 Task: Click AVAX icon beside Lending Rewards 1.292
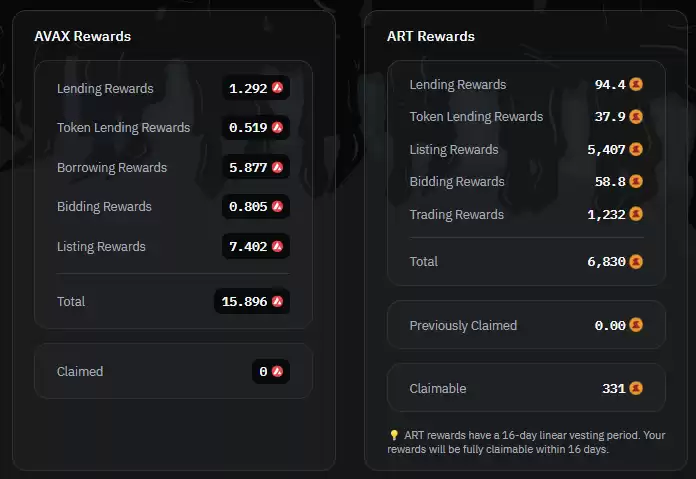click(277, 88)
